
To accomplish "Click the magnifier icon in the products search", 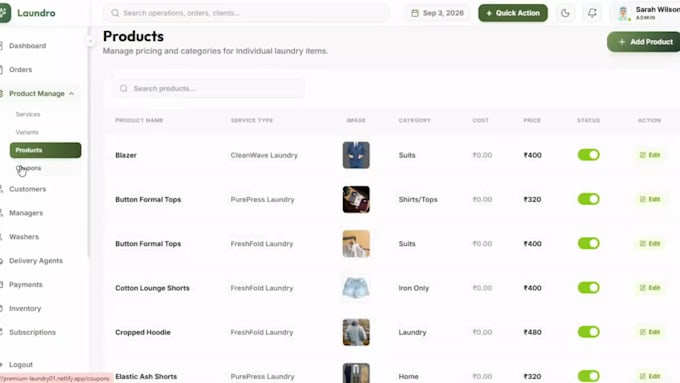I will click(124, 88).
